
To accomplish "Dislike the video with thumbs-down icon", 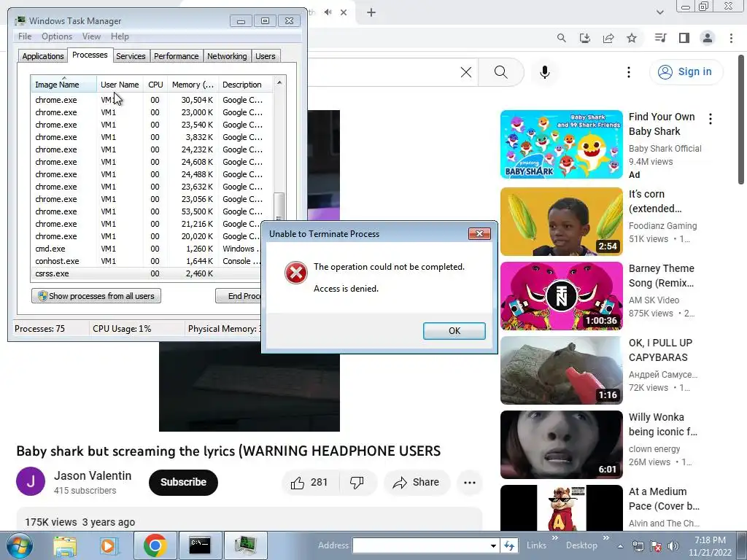I will pos(357,483).
